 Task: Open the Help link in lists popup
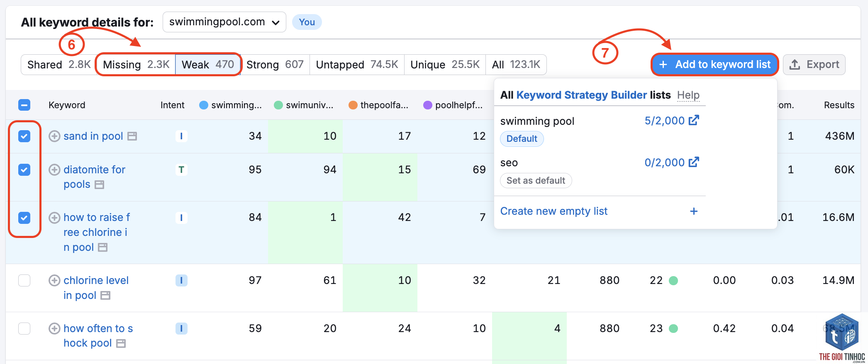[x=688, y=95]
